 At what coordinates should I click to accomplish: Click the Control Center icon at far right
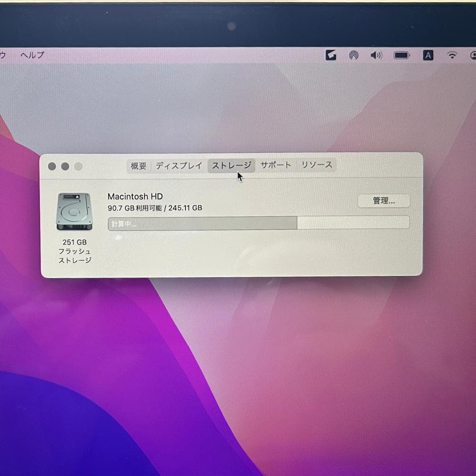474,55
